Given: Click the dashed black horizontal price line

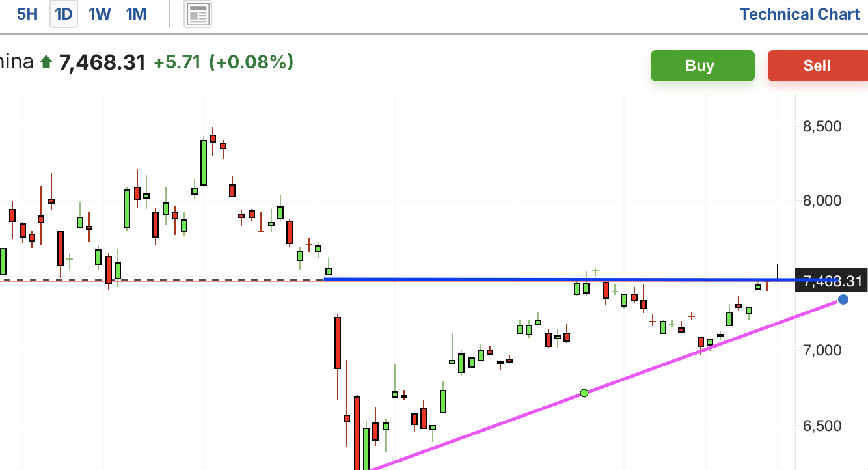Looking at the screenshot, I should click(163, 280).
